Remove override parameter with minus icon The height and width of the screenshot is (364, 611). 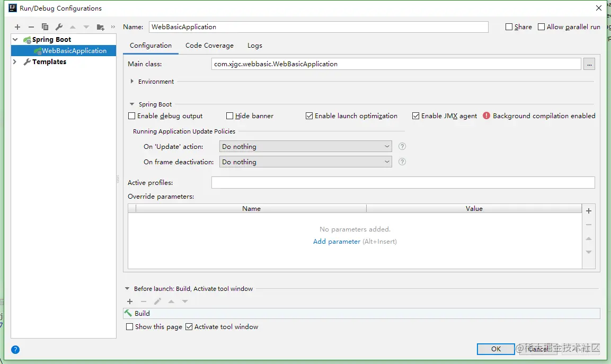click(589, 225)
